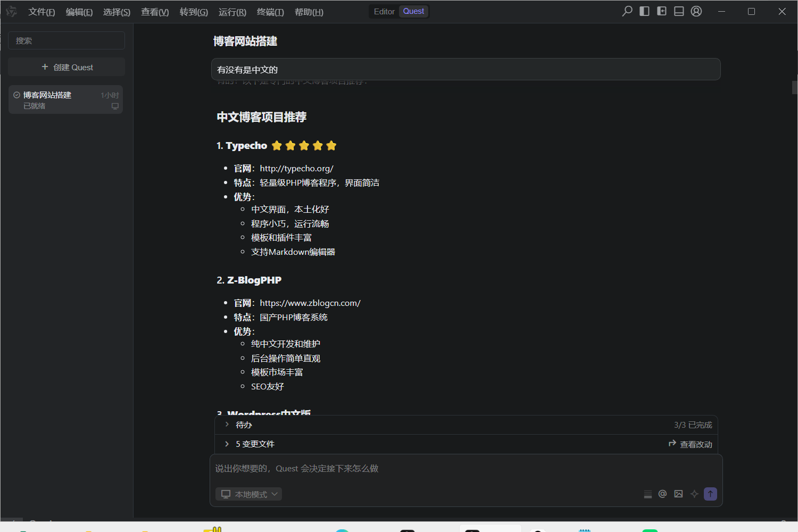Click the attach image icon
The image size is (798, 532).
[678, 494]
